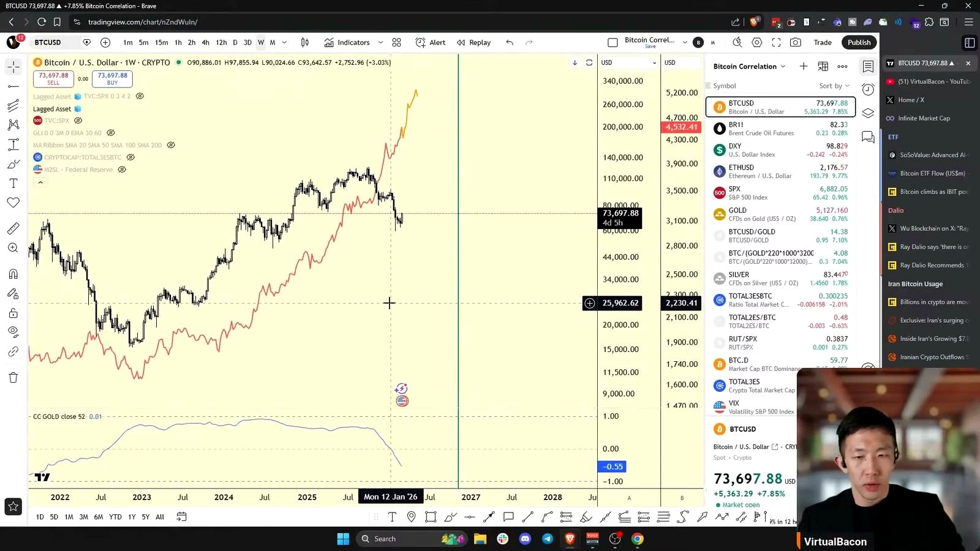This screenshot has width=980, height=551.
Task: Open the USD currency dropdown on price scale
Action: [628, 62]
